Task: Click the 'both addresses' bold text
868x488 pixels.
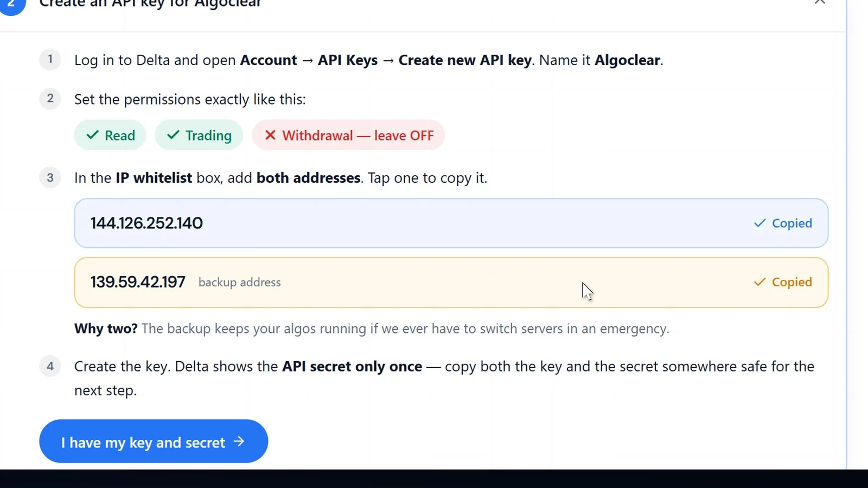Action: (x=308, y=178)
